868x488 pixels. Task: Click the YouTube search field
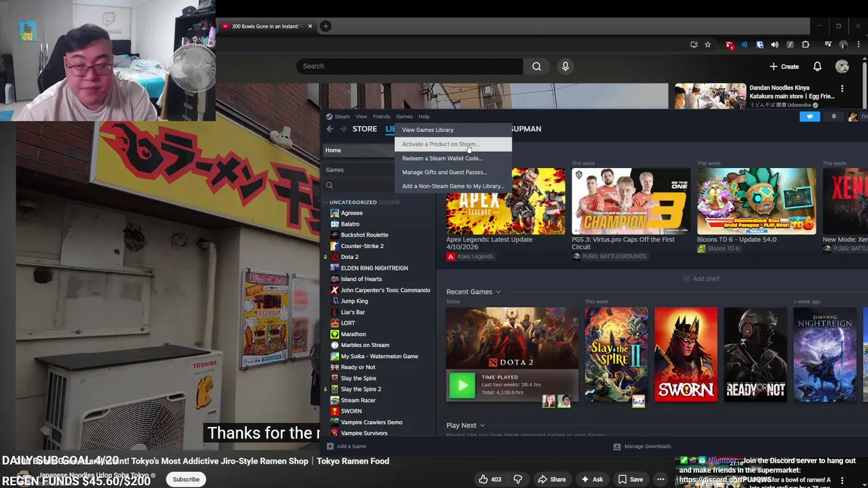point(410,66)
